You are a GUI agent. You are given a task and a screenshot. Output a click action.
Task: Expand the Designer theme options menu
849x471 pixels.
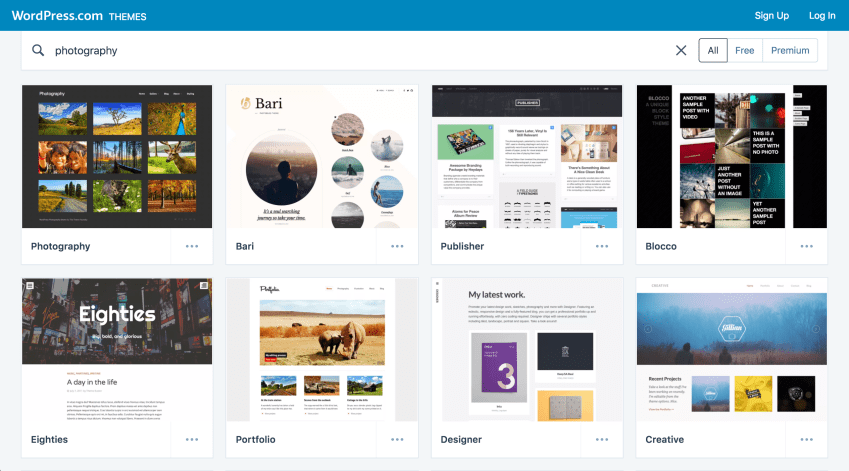click(602, 439)
